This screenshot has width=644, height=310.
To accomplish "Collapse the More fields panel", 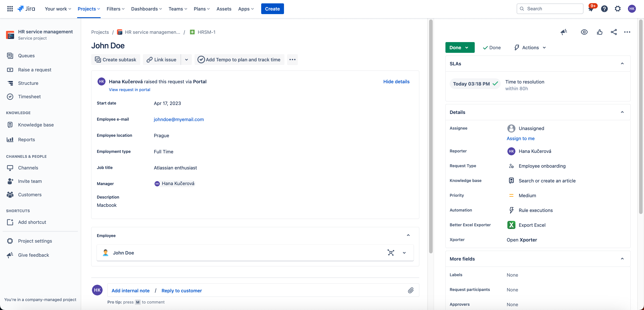I will pos(622,259).
